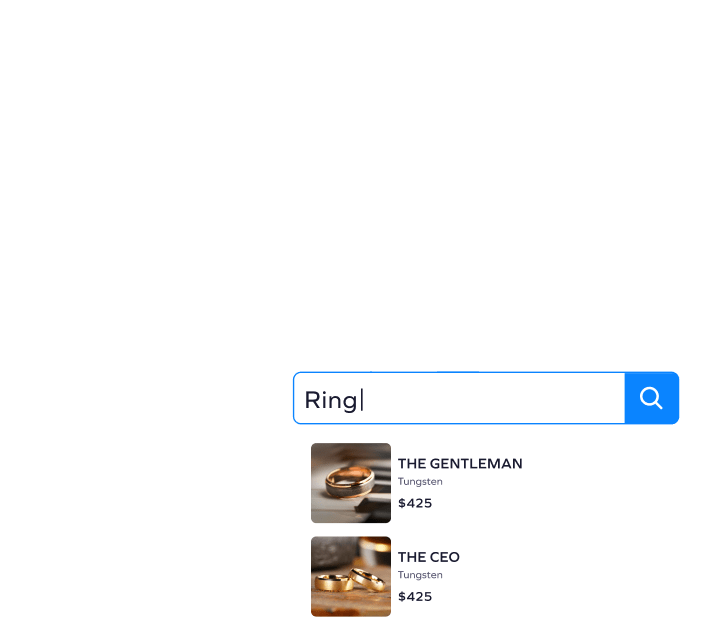Click the magnifying glass search icon

coord(651,398)
